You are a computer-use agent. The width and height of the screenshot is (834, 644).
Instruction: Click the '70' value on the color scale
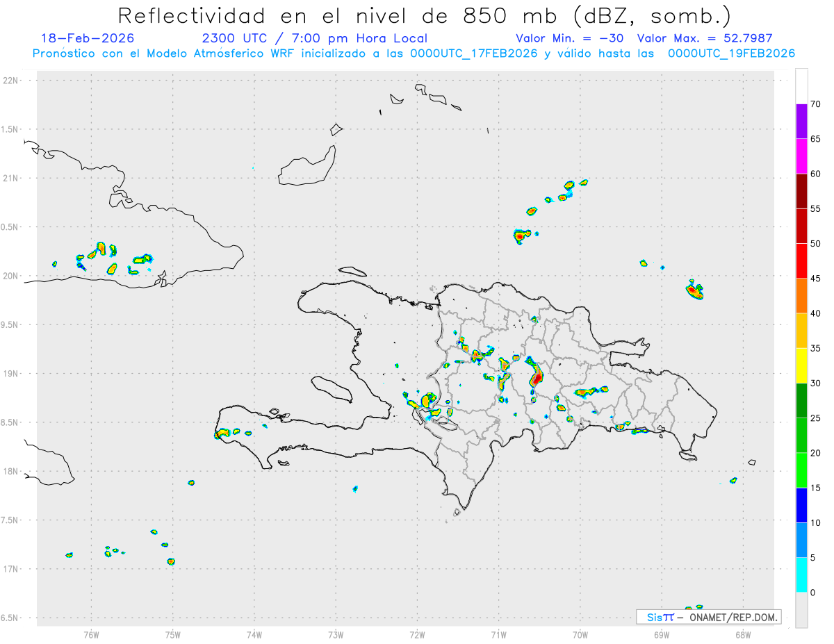click(816, 104)
